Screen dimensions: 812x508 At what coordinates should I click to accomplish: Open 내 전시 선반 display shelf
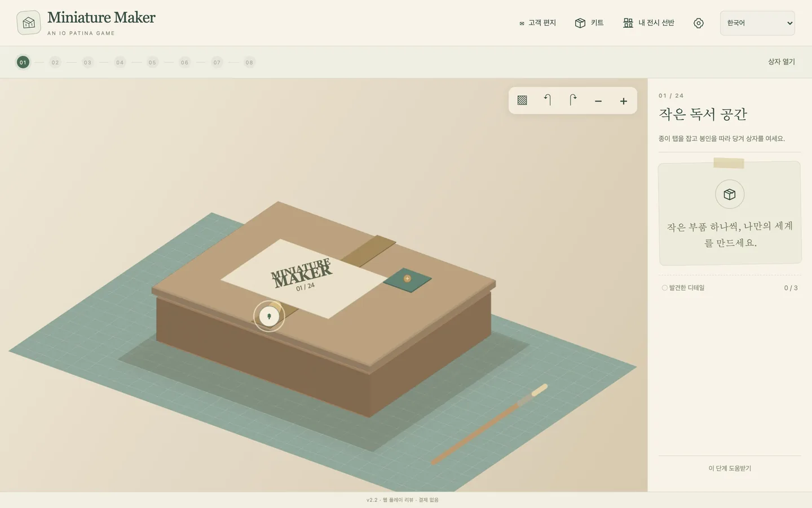(648, 23)
